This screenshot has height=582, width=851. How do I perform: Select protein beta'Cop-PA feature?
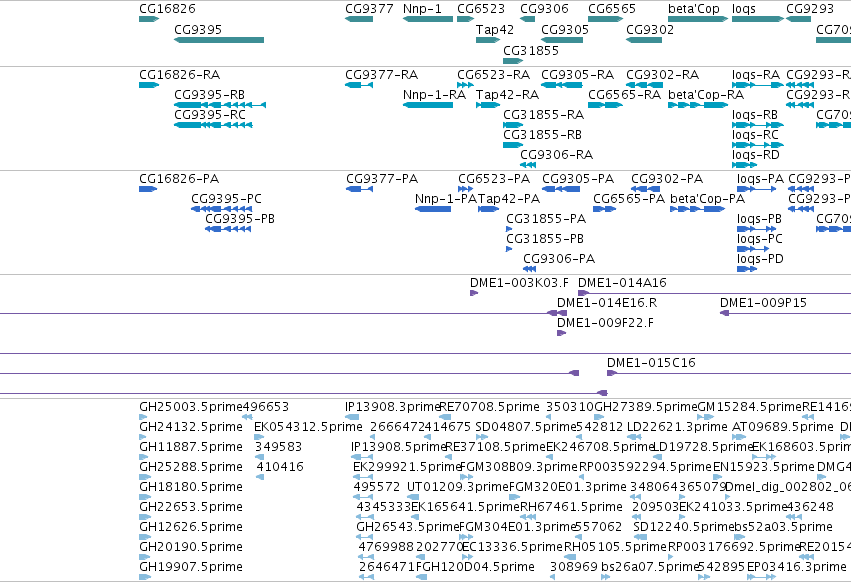click(697, 209)
